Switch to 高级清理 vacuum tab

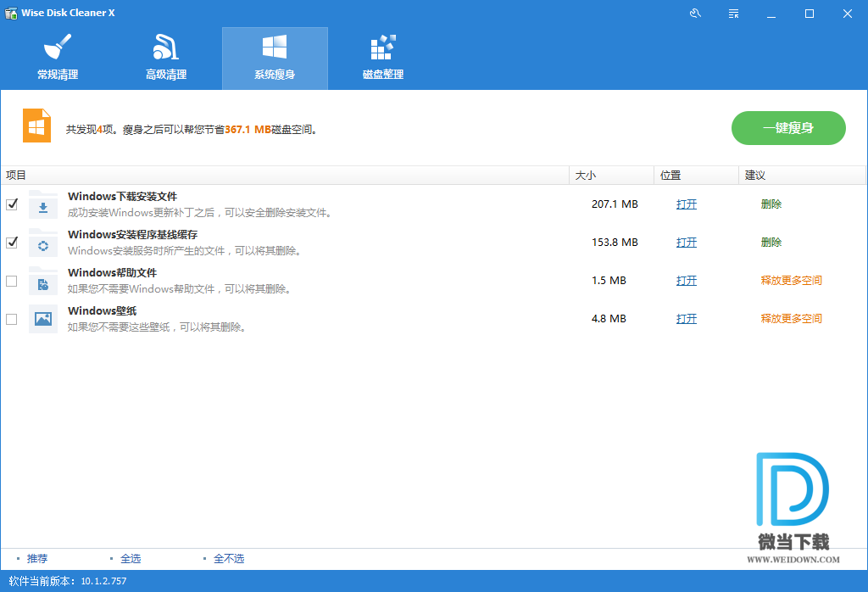pos(166,59)
